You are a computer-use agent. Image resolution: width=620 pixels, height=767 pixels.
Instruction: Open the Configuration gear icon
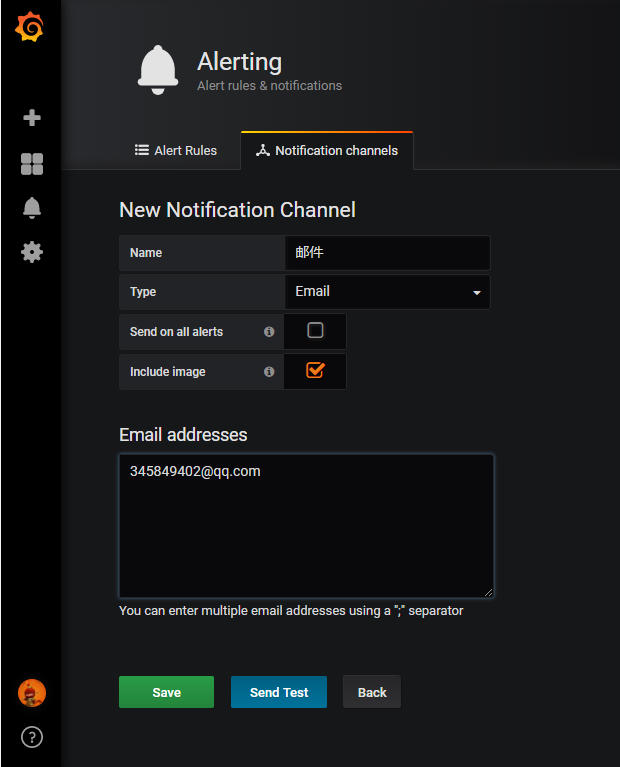[32, 252]
